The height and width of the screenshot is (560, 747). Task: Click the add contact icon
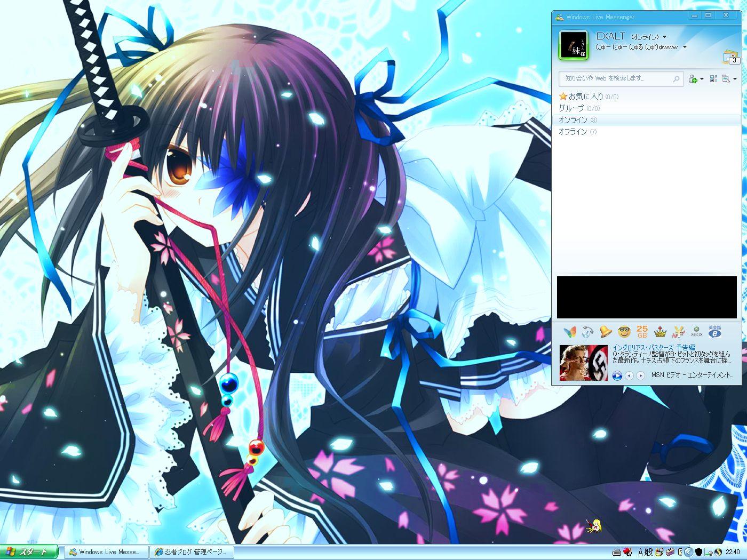point(693,79)
